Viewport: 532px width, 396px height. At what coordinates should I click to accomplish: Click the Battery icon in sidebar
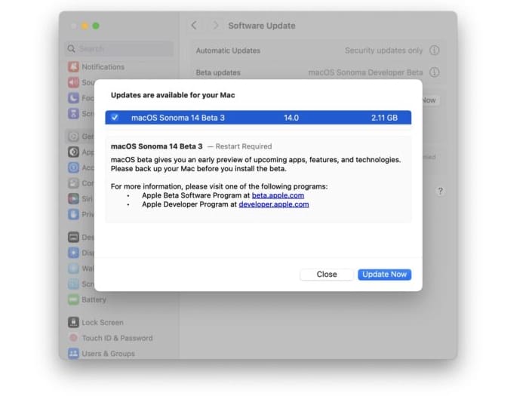73,299
